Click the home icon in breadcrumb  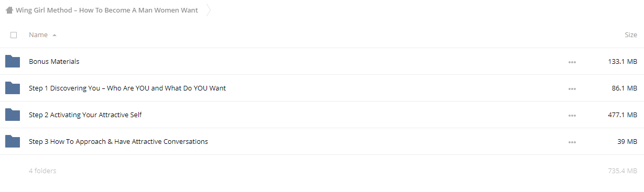click(9, 10)
